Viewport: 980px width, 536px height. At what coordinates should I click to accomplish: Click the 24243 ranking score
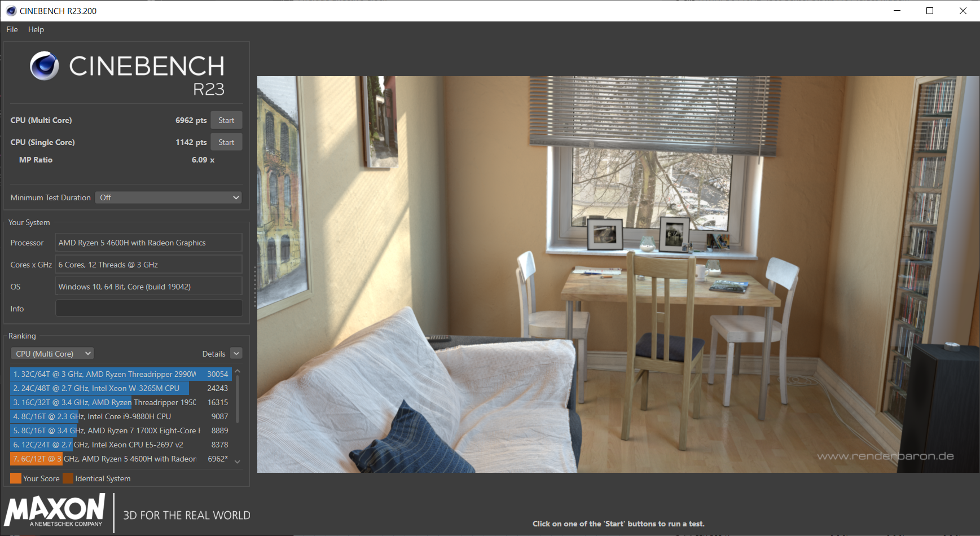(x=218, y=388)
